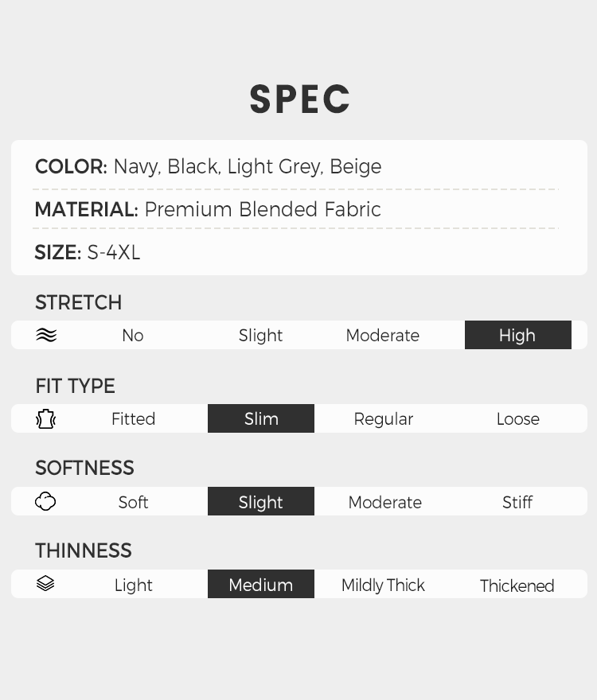Select Light thinness option
The image size is (597, 700).
(x=133, y=585)
